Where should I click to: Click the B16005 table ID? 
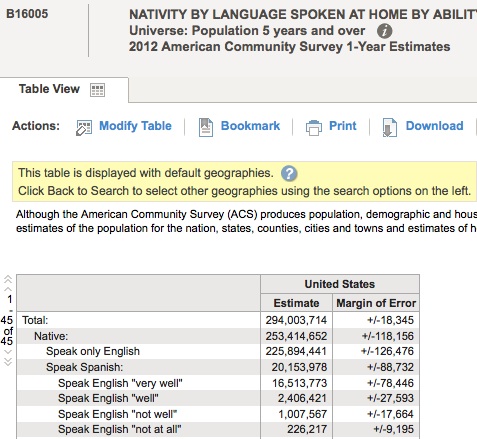pyautogui.click(x=27, y=14)
